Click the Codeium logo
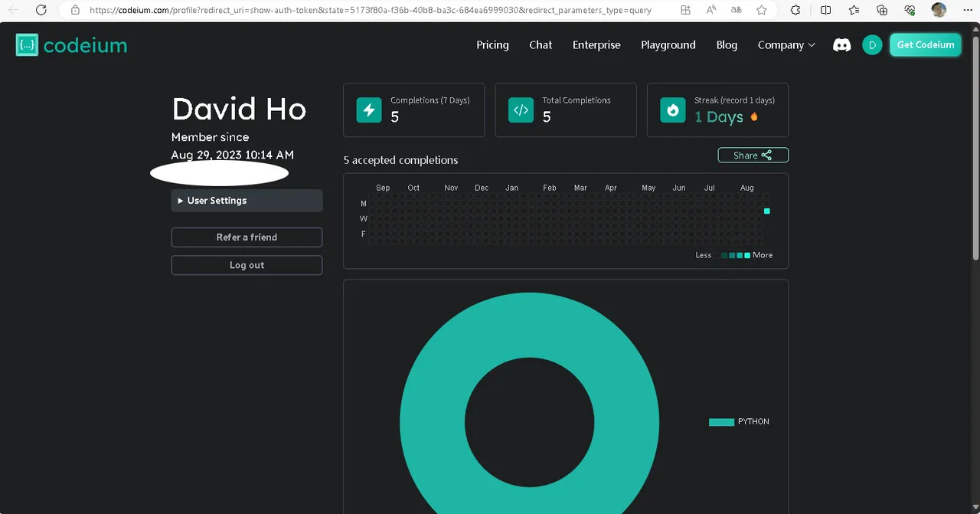The height and width of the screenshot is (514, 980). click(x=71, y=45)
